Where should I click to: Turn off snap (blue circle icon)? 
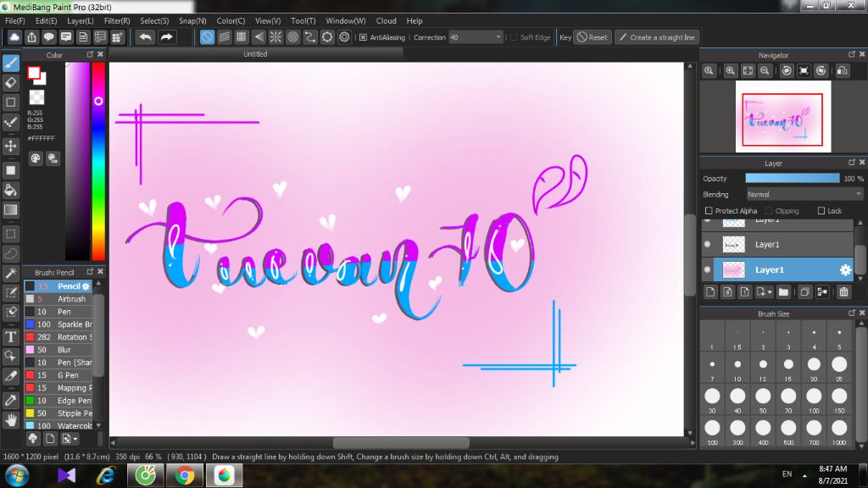click(x=207, y=37)
